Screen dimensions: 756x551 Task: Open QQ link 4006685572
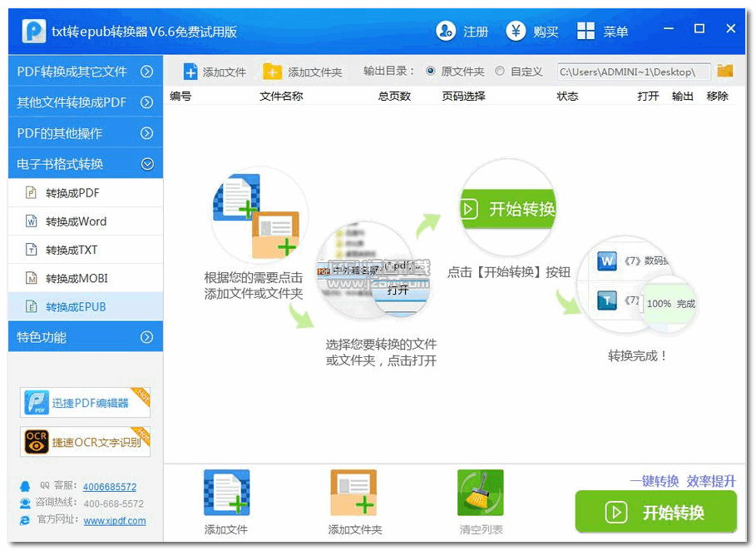tap(110, 487)
